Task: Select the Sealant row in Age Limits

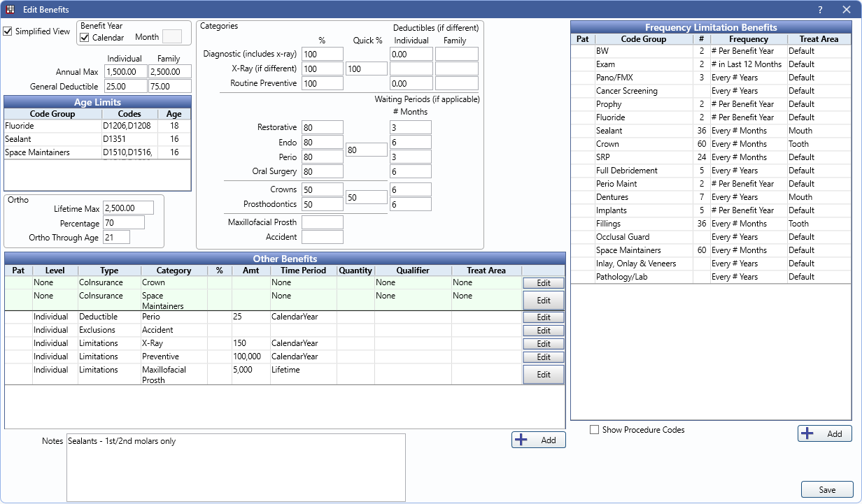Action: 52,139
